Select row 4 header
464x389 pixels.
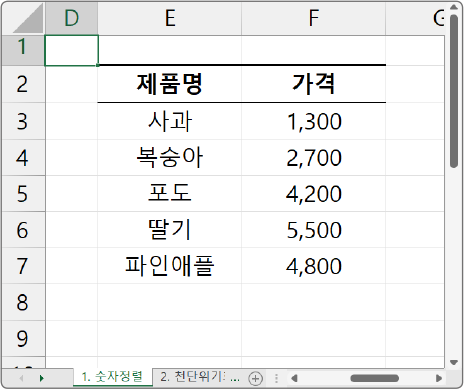point(23,158)
